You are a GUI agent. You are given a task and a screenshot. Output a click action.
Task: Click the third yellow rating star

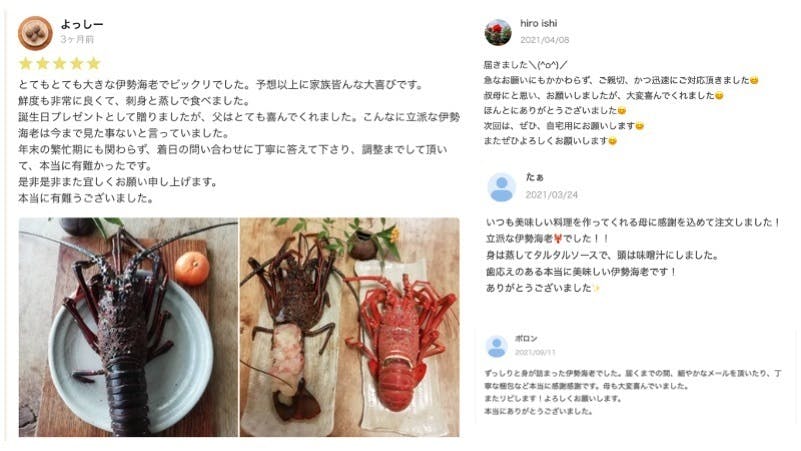click(60, 63)
